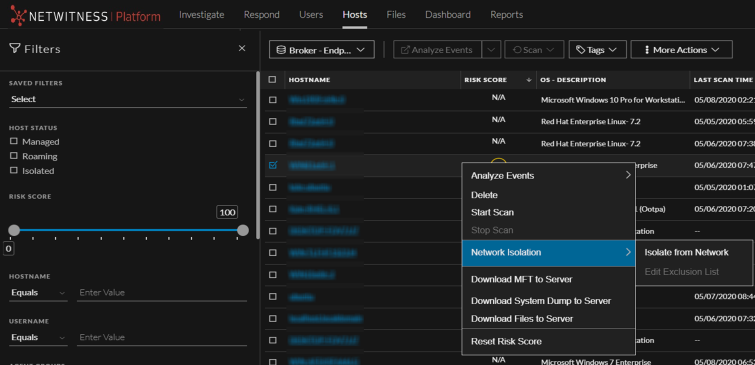Click the Username filter value field

162,338
